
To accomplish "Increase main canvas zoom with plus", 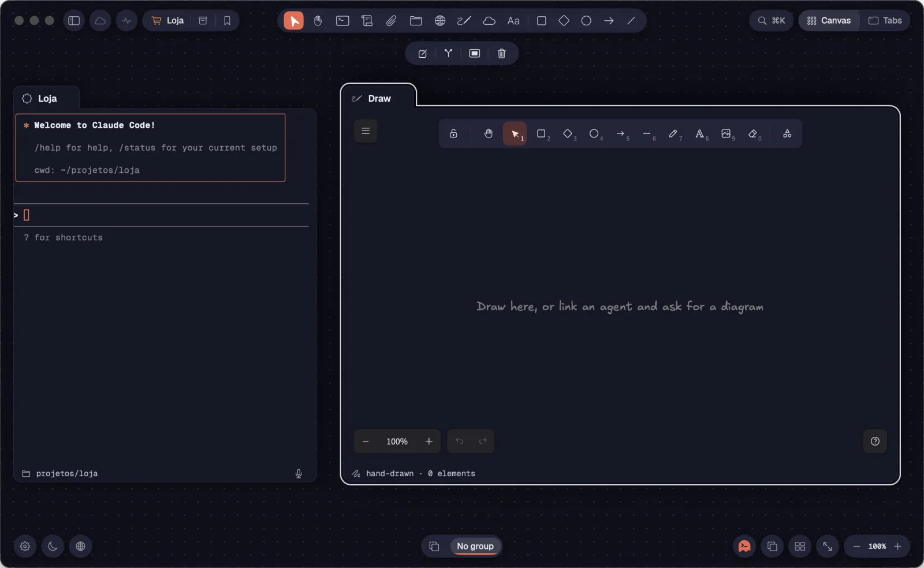I will point(898,546).
